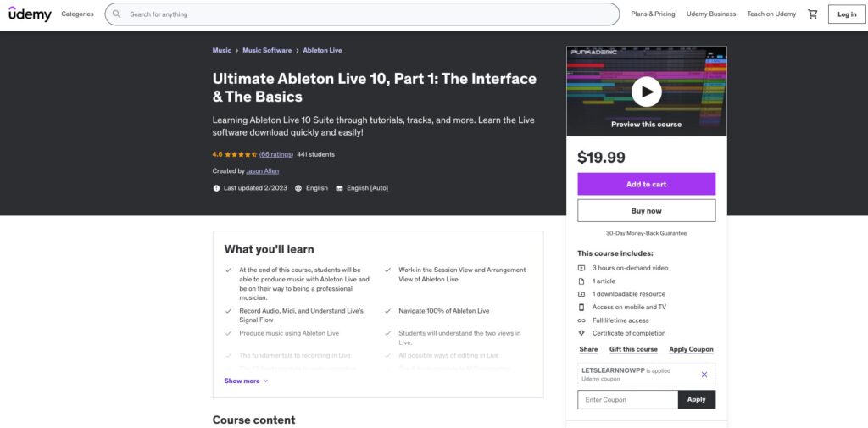Screen dimensions: 868x428
Task: Remove the LETSLEARNNOWPP coupon with X icon
Action: coord(704,374)
